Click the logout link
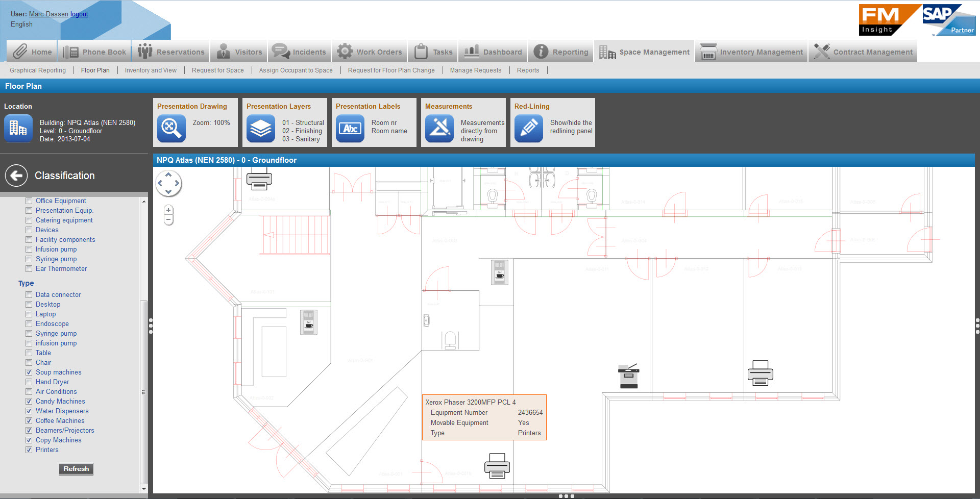 [x=79, y=14]
